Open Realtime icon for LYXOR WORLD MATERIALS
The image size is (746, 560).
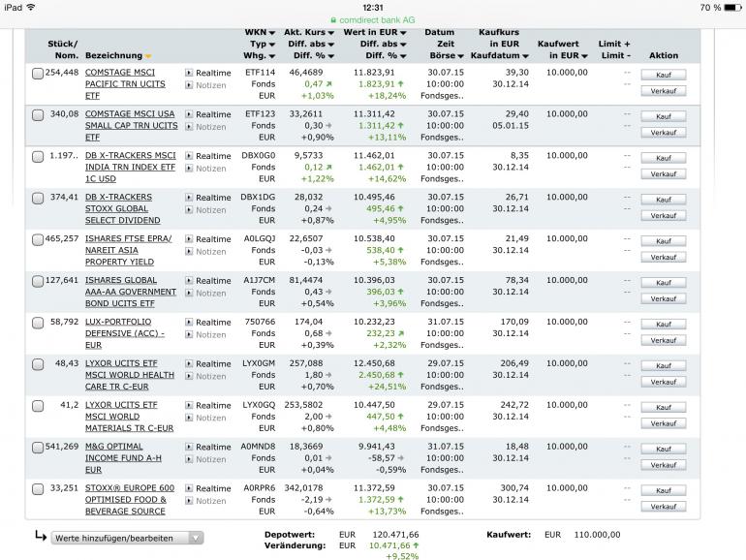pyautogui.click(x=189, y=405)
